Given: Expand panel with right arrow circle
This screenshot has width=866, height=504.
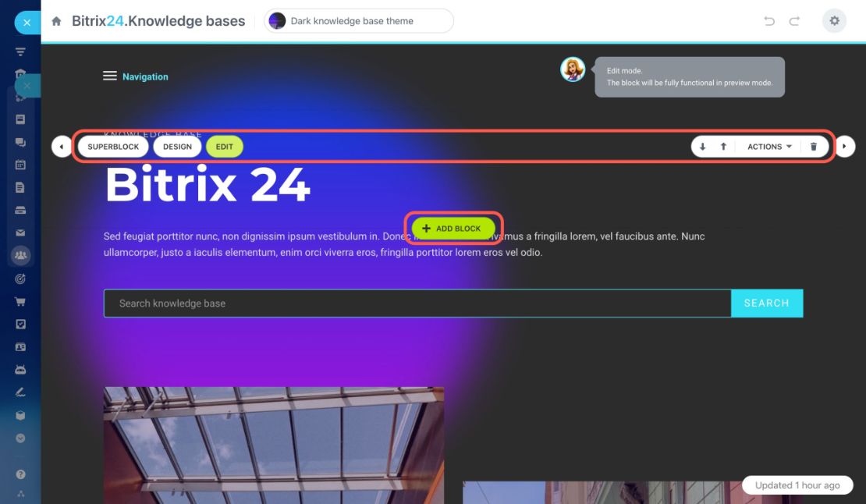Looking at the screenshot, I should coord(844,147).
